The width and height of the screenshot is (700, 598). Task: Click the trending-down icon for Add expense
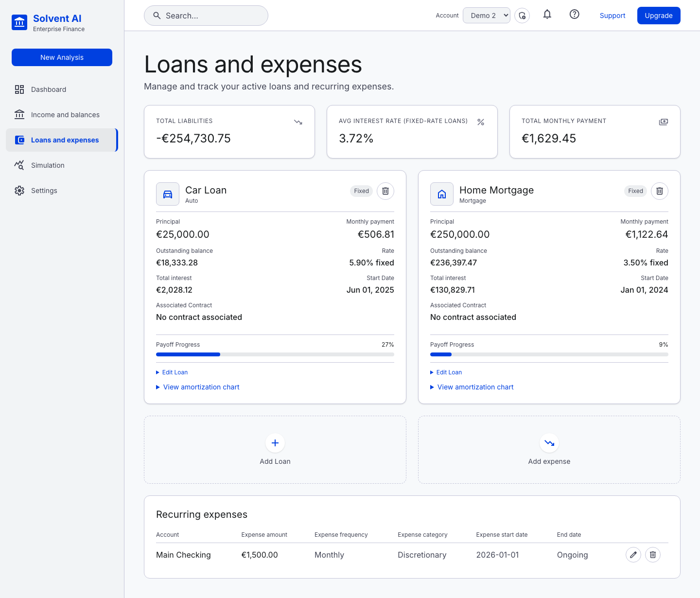pos(549,443)
